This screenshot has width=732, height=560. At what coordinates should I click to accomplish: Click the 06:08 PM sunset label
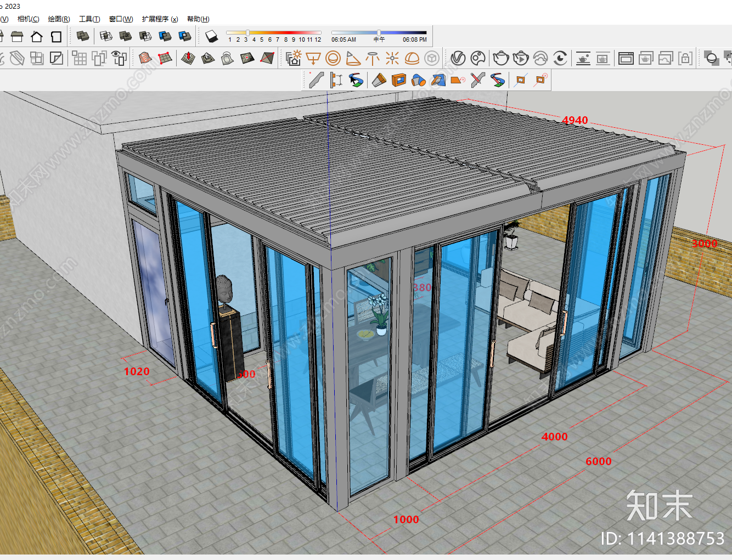(x=414, y=39)
